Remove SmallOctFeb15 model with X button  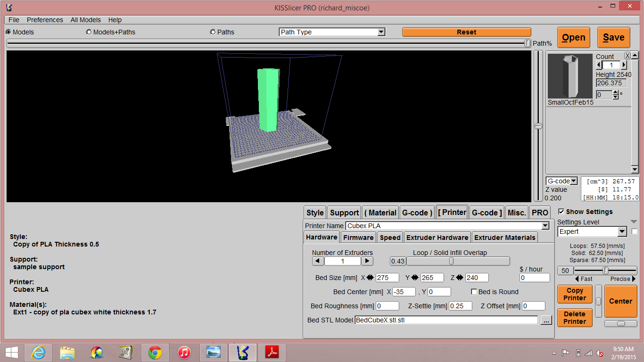pos(627,56)
